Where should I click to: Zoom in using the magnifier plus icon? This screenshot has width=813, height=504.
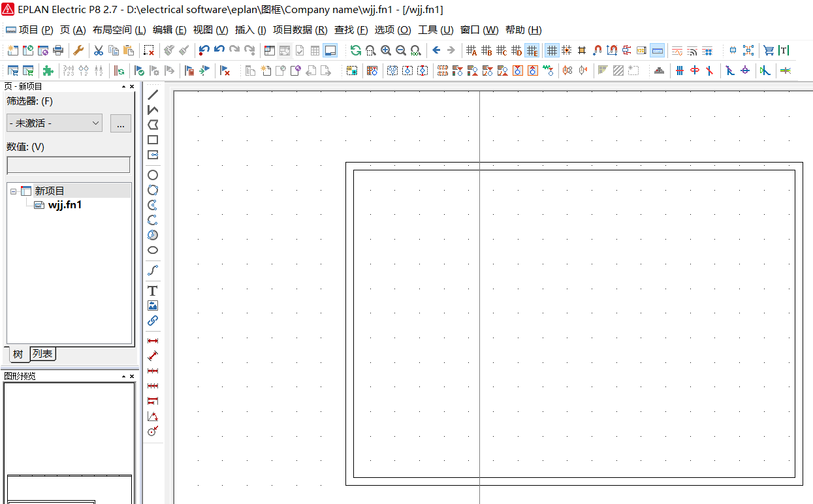[386, 50]
